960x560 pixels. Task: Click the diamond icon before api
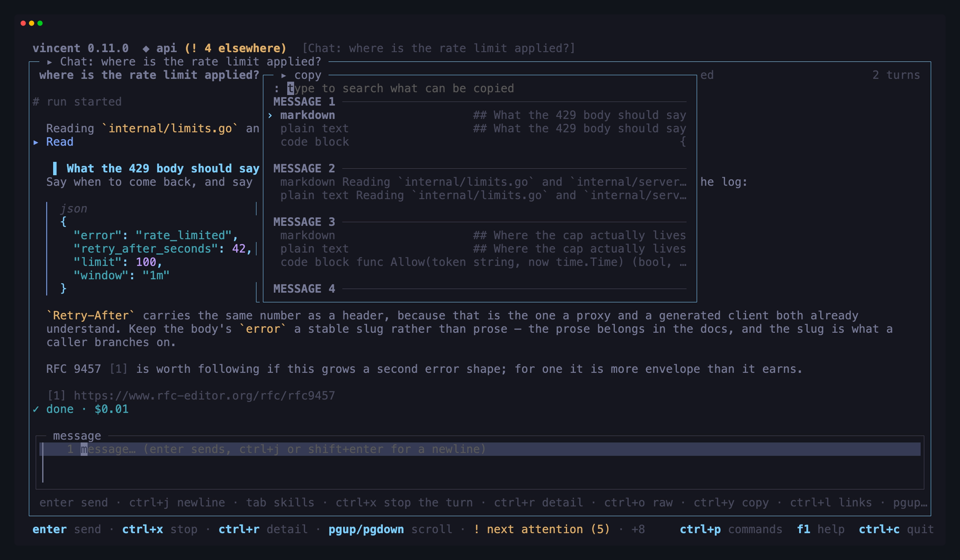coord(146,48)
